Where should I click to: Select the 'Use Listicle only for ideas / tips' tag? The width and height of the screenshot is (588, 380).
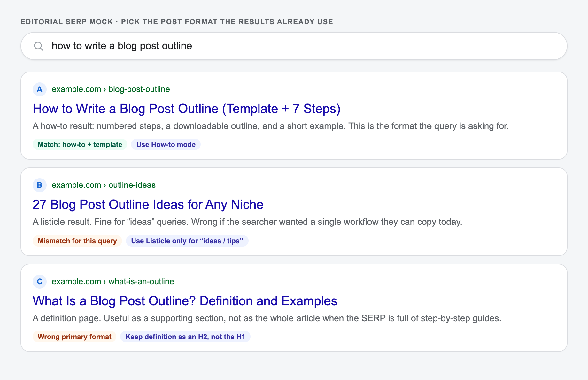tap(187, 241)
